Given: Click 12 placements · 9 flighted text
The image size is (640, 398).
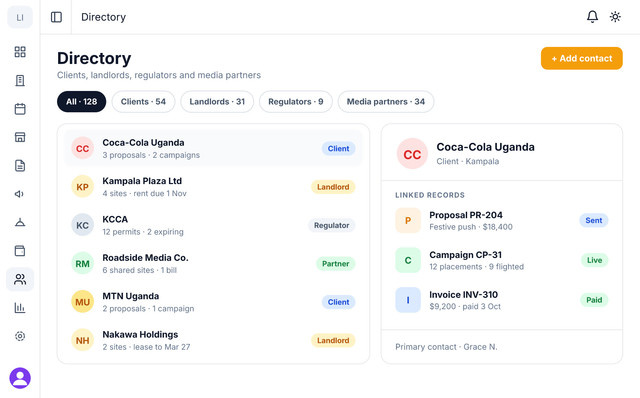Looking at the screenshot, I should [x=477, y=267].
